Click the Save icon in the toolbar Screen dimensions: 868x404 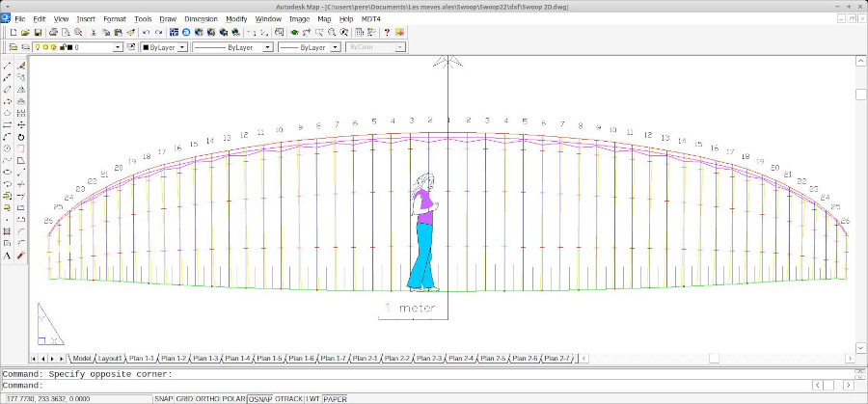(37, 32)
